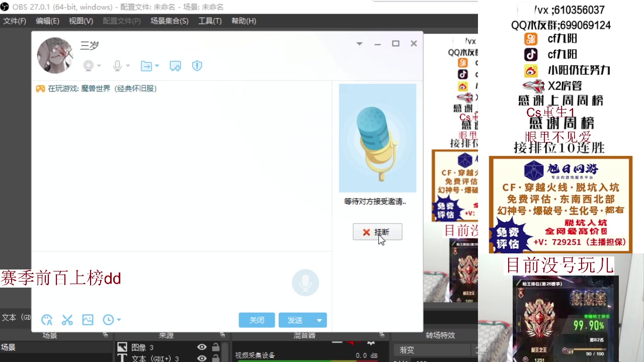Open the webcam call dropdown arrow
644x362 pixels.
pyautogui.click(x=99, y=66)
